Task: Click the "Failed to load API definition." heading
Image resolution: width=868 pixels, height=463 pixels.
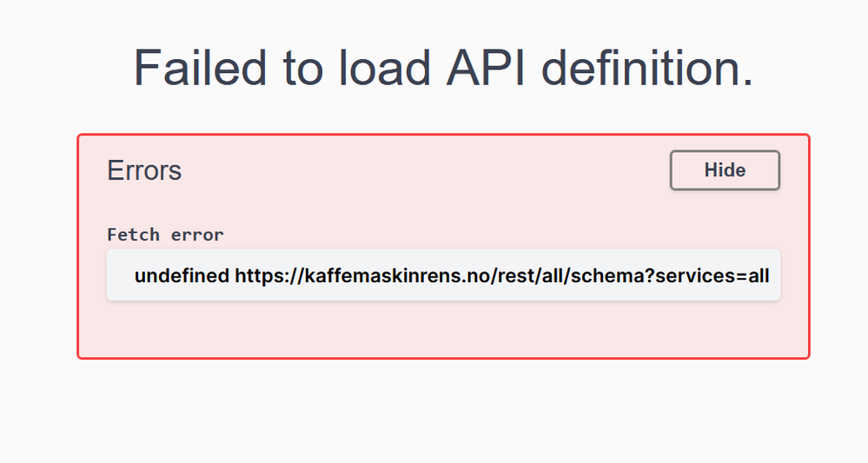Action: (x=442, y=67)
